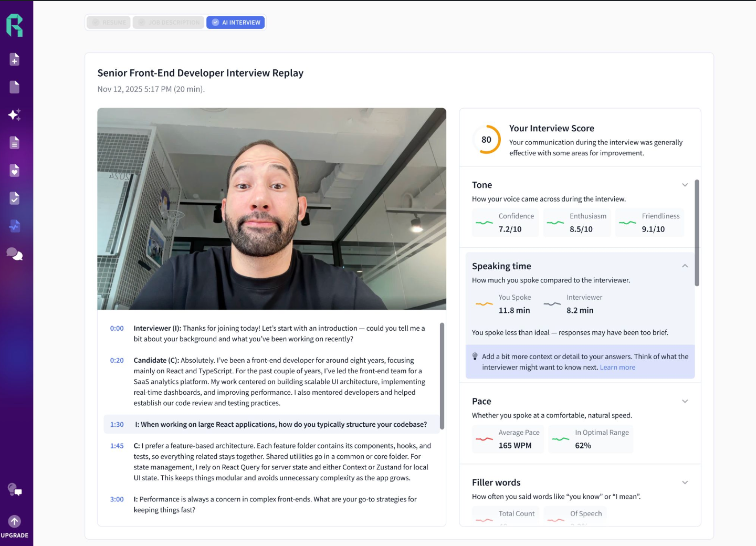Expand the Tone section chevron
Screen dimensions: 756x546
tap(685, 185)
